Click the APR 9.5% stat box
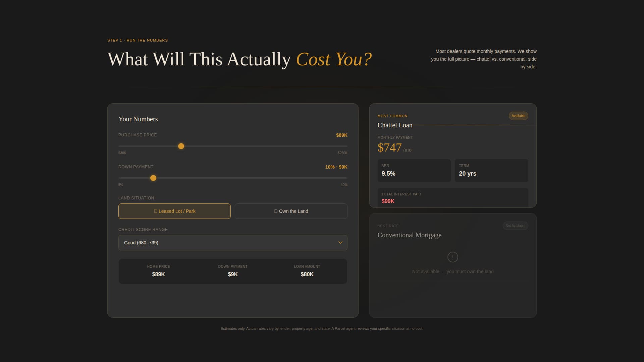The image size is (644, 362). click(x=414, y=171)
